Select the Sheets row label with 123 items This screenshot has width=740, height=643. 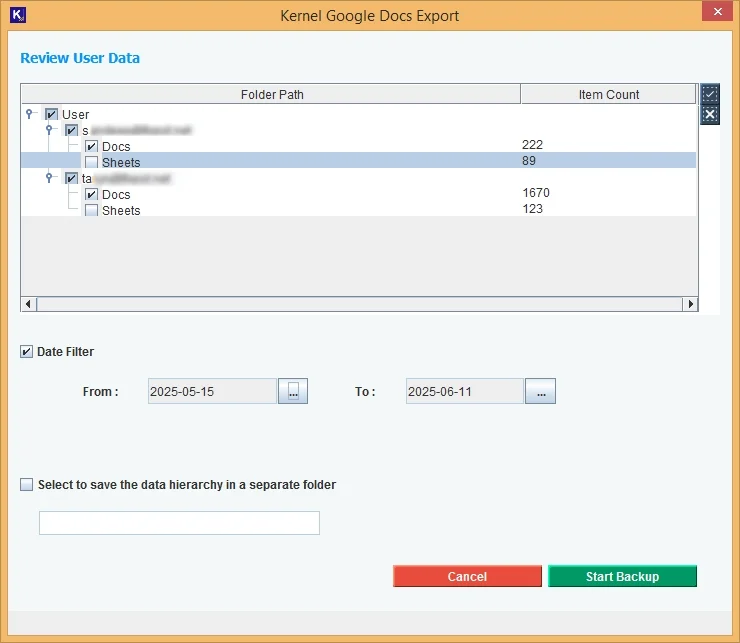121,211
